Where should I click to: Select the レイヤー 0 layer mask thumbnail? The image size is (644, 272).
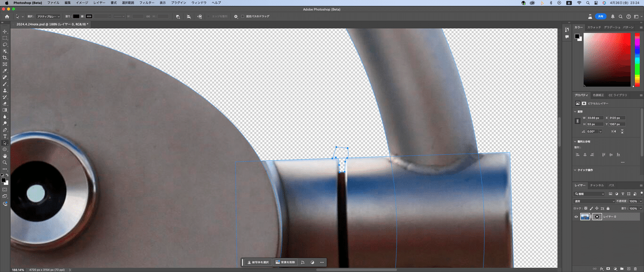597,217
